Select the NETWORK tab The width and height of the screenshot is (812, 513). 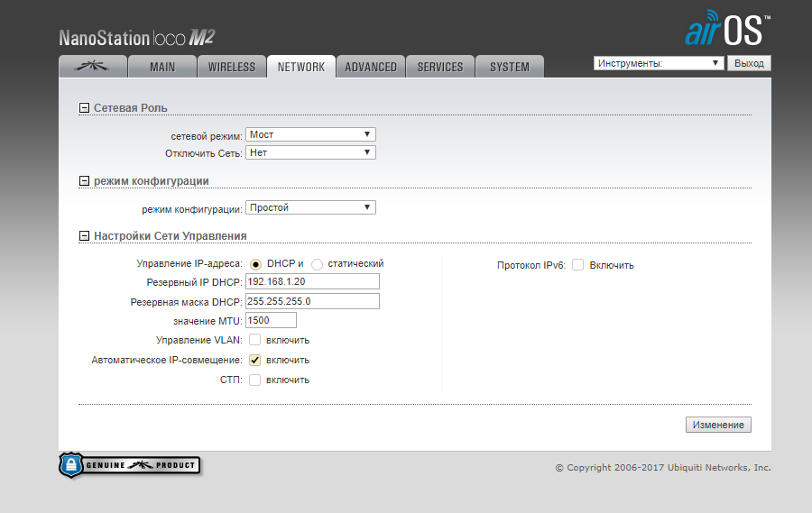[x=300, y=66]
